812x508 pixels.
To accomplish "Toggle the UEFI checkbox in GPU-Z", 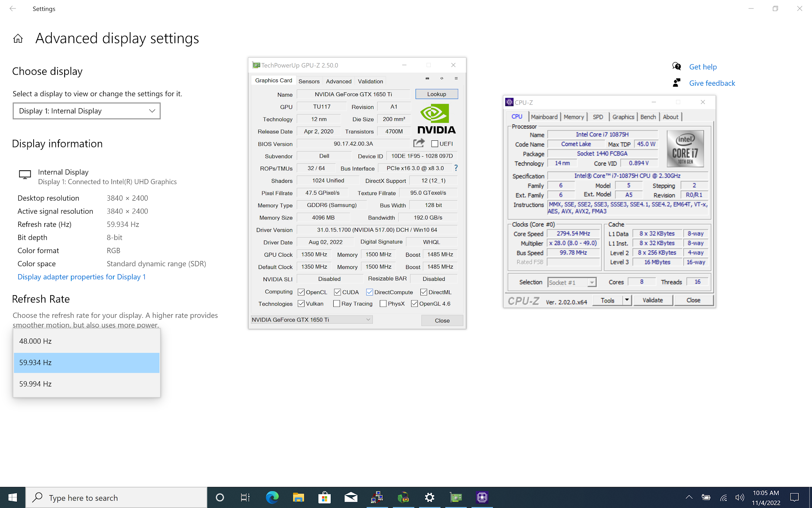I will click(x=435, y=144).
